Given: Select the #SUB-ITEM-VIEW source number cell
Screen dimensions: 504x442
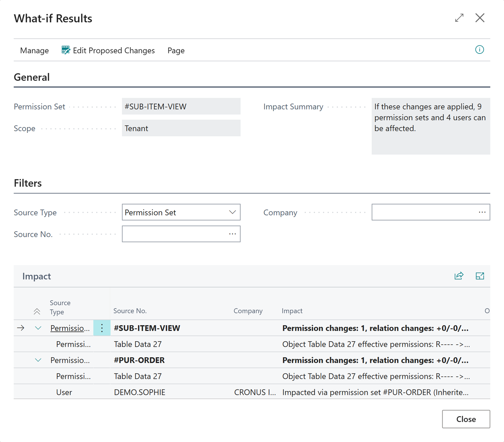Looking at the screenshot, I should coord(147,328).
